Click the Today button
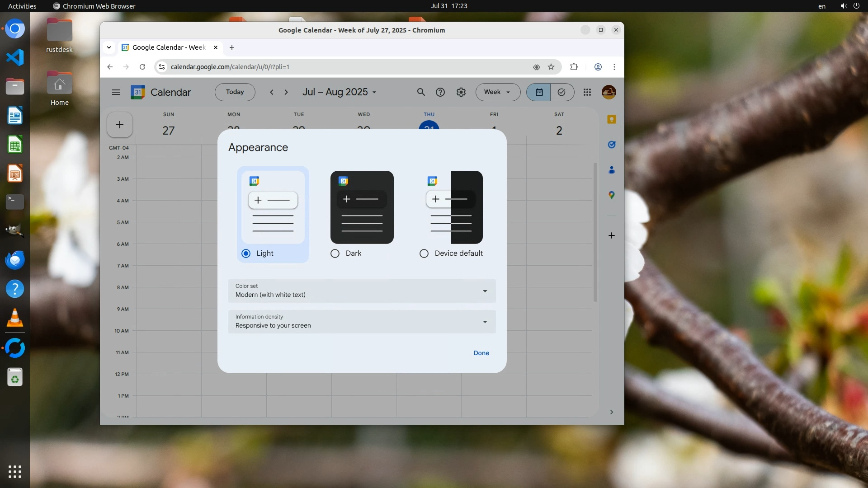This screenshot has width=868, height=488. [235, 92]
